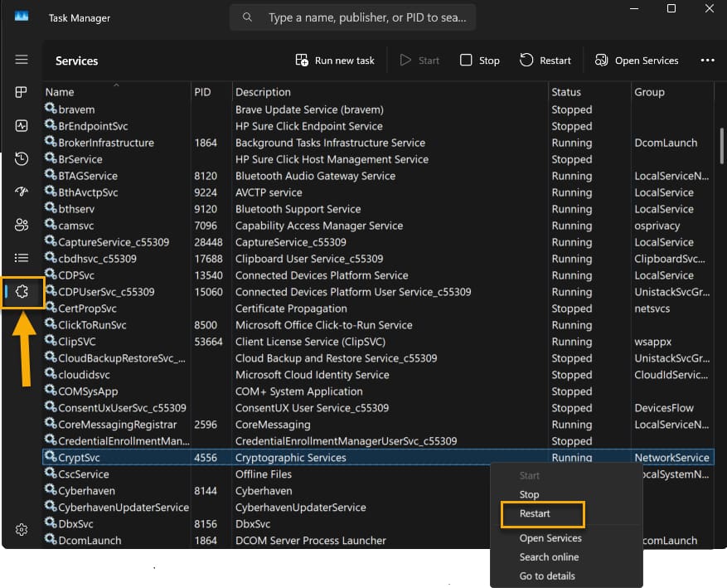This screenshot has height=588, width=727.
Task: Open Task Manager Settings gear
Action: point(22,530)
